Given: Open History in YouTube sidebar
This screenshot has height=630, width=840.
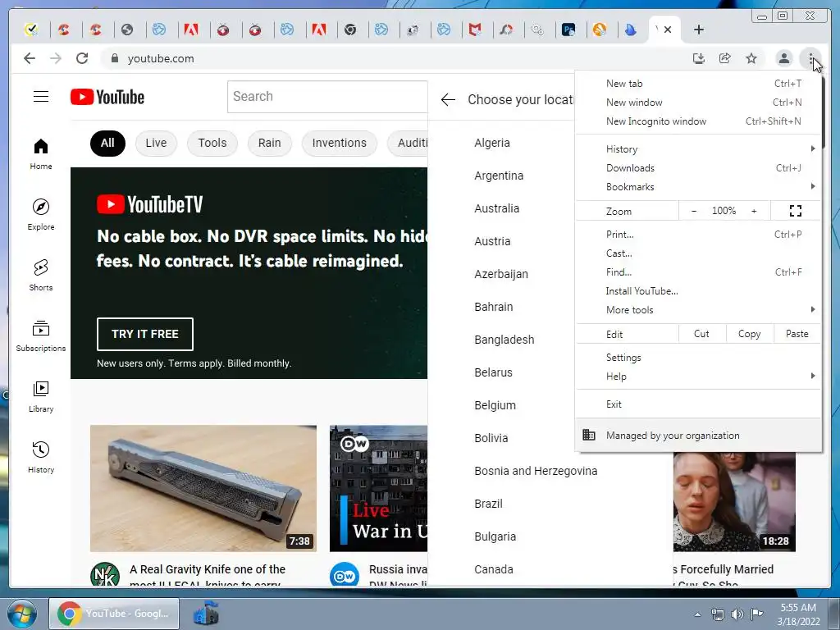Looking at the screenshot, I should coord(41,457).
